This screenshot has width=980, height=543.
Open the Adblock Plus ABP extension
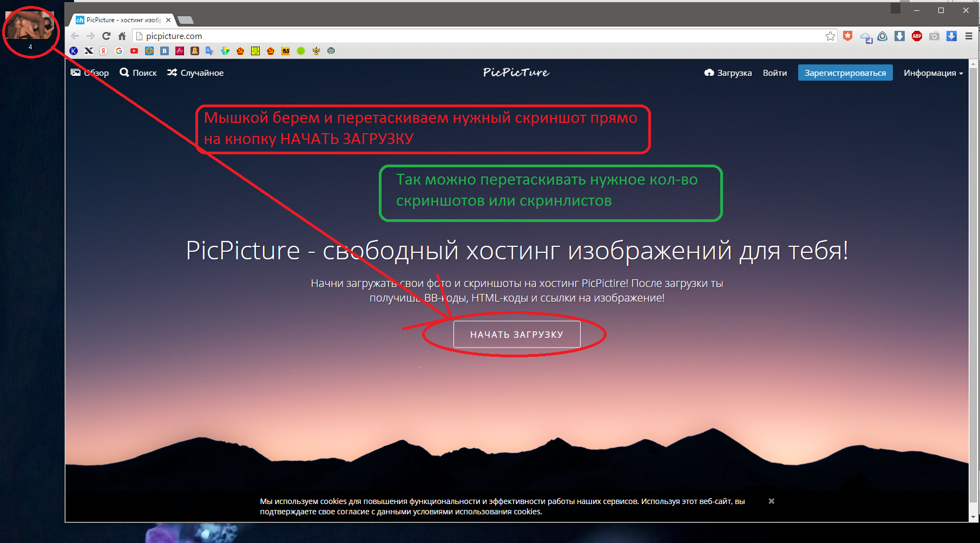(x=917, y=36)
